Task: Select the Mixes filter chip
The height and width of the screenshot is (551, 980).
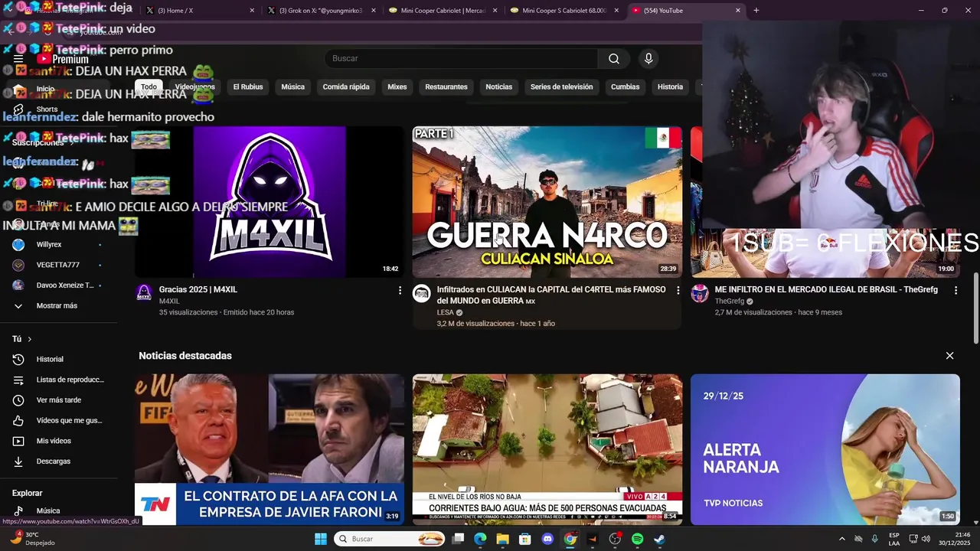Action: (x=397, y=87)
